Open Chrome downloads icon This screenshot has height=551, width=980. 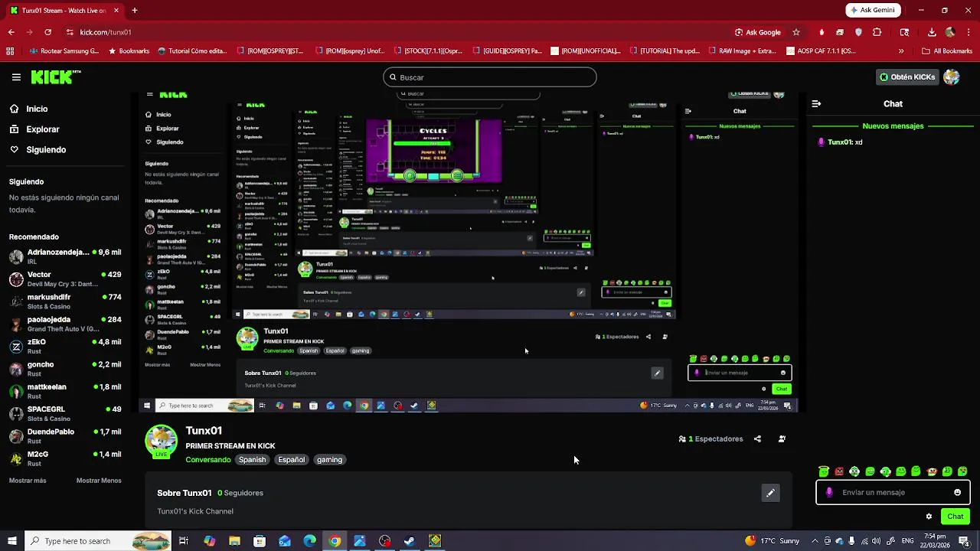tap(932, 32)
